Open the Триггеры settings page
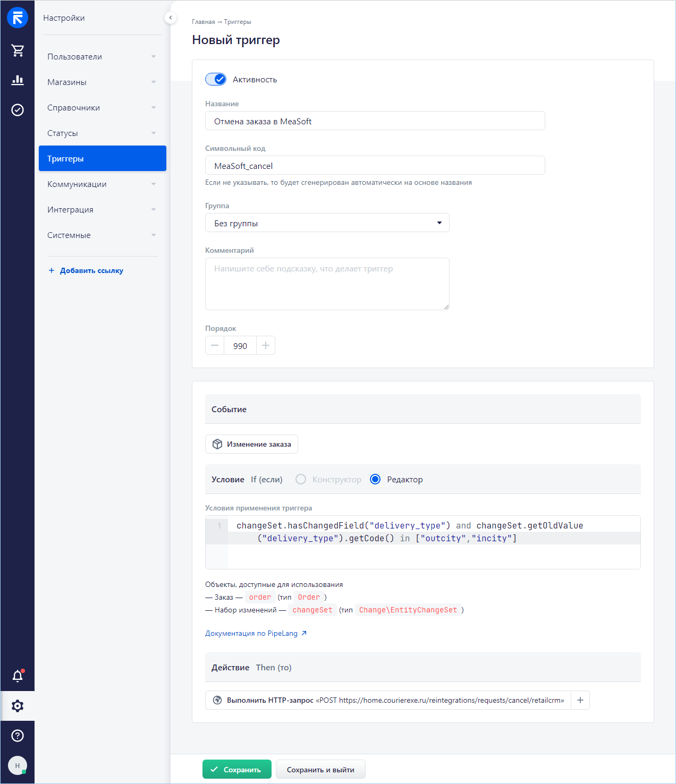Screen dimensions: 676x784 click(103, 158)
